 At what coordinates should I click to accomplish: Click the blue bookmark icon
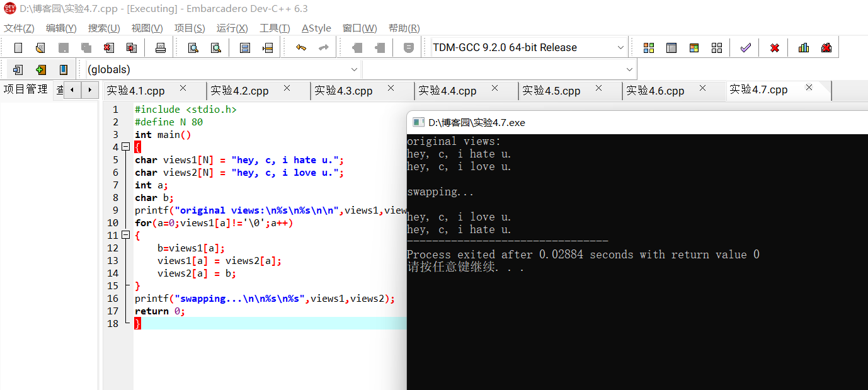coord(64,69)
